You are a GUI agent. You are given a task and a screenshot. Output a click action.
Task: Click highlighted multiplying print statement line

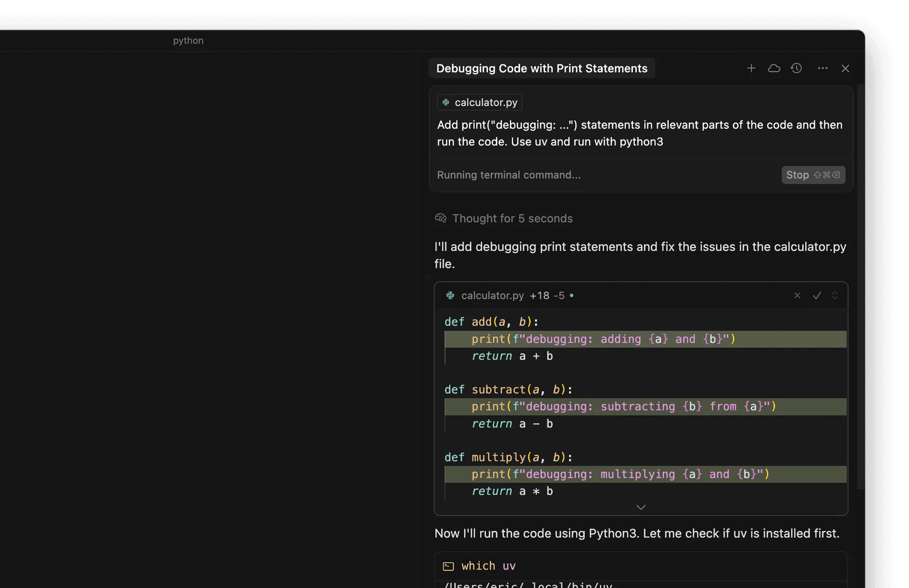pyautogui.click(x=645, y=474)
